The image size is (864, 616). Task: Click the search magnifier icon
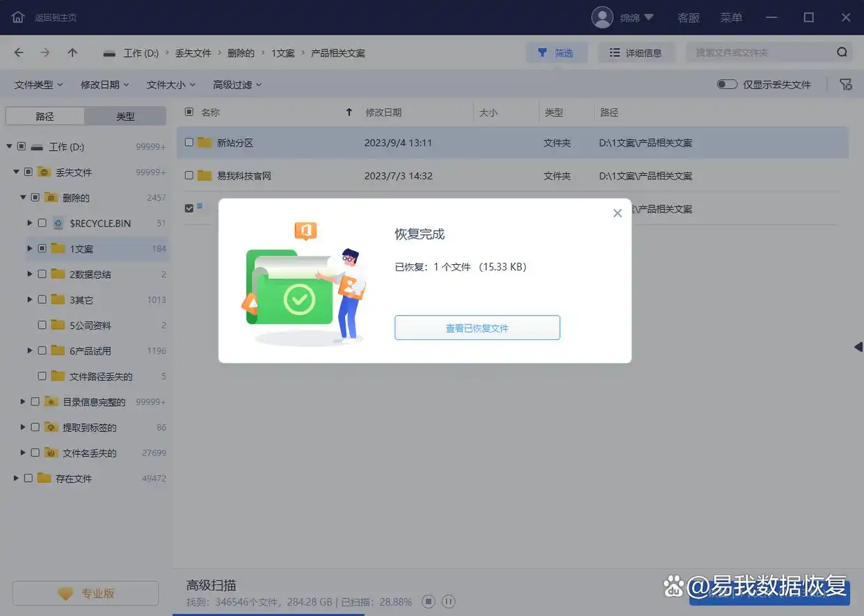pos(842,52)
